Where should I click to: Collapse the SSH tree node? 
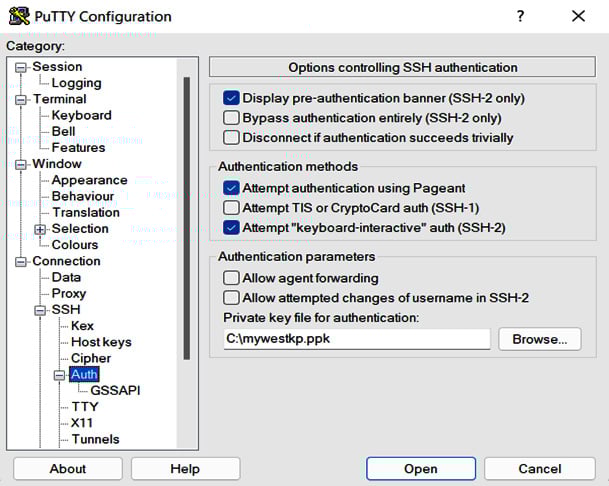coord(40,310)
